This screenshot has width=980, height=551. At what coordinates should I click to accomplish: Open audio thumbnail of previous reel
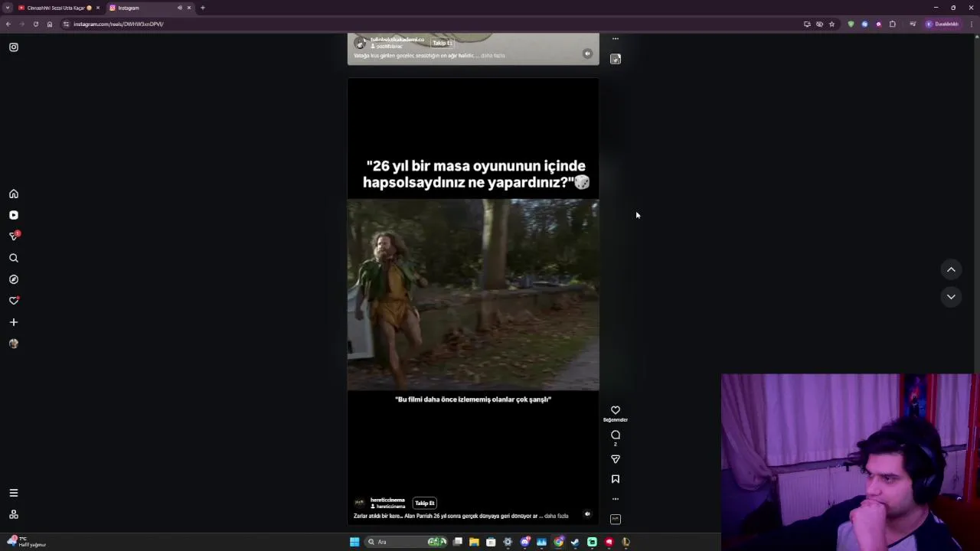click(x=616, y=59)
